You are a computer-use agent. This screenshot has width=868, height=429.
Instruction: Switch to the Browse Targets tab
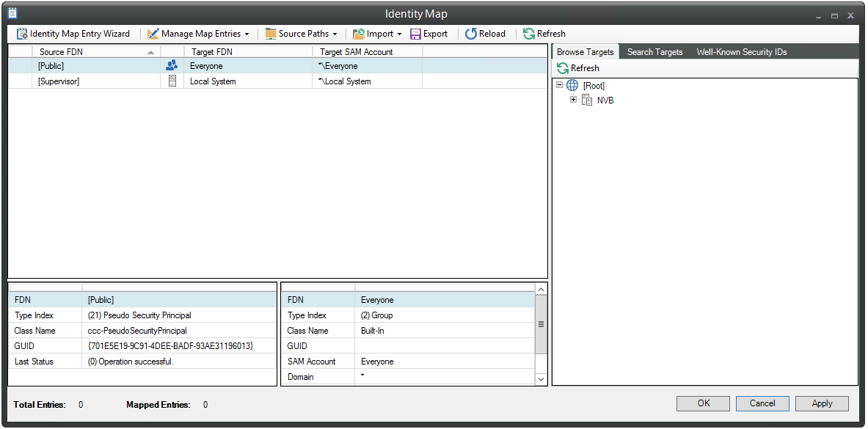click(x=585, y=52)
